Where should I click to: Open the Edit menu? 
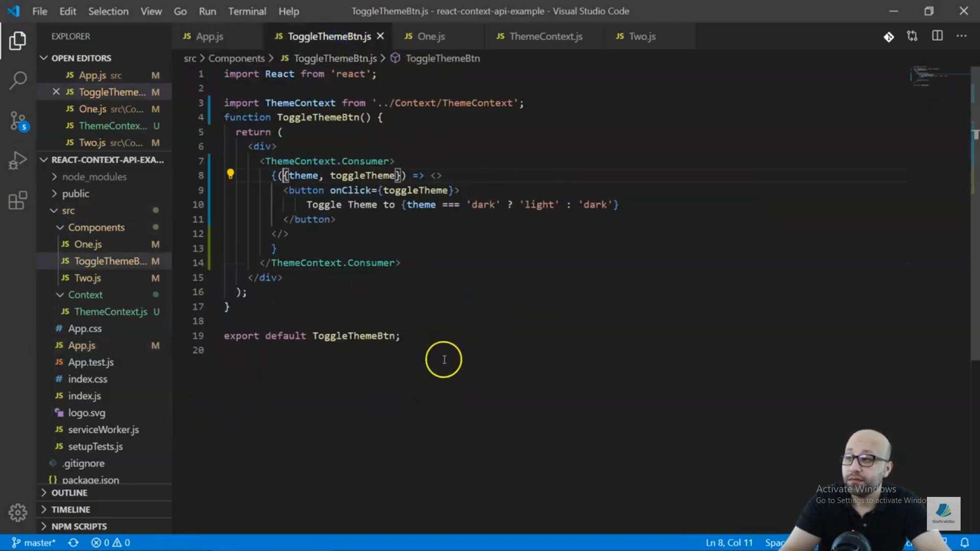(x=67, y=11)
